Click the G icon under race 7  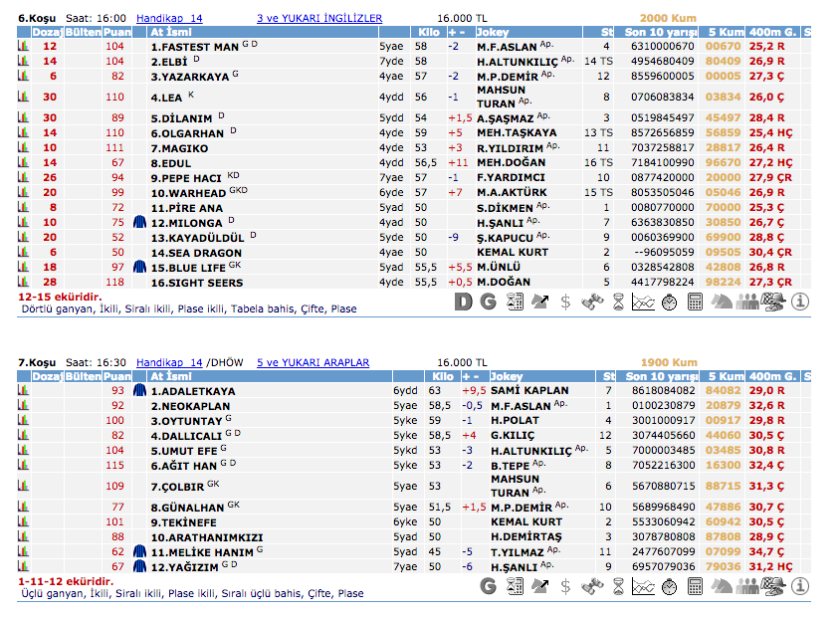click(488, 585)
